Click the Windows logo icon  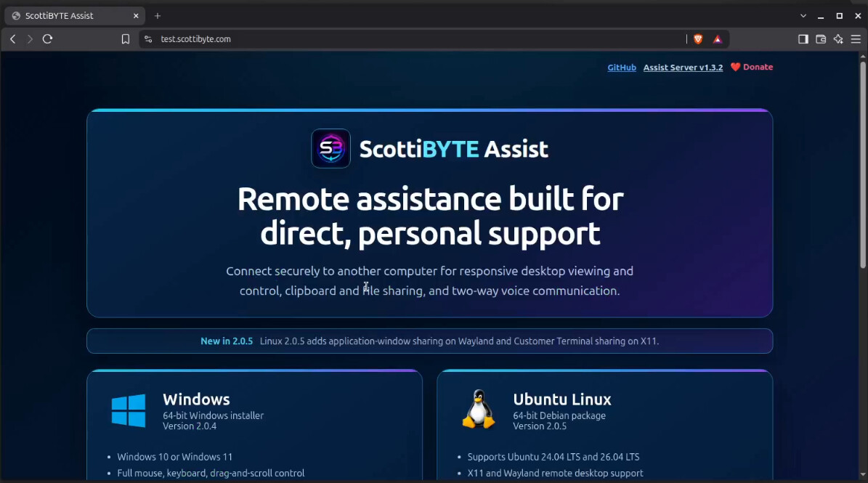point(129,410)
